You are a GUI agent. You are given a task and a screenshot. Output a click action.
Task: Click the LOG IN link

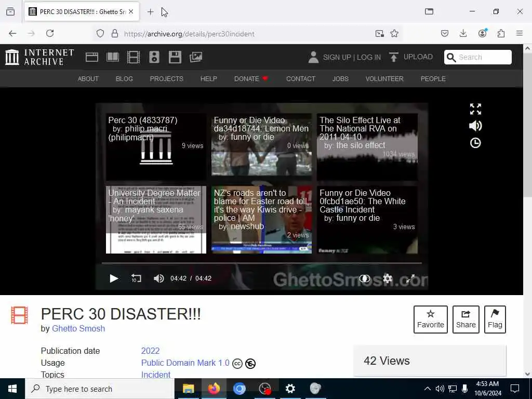[368, 57]
